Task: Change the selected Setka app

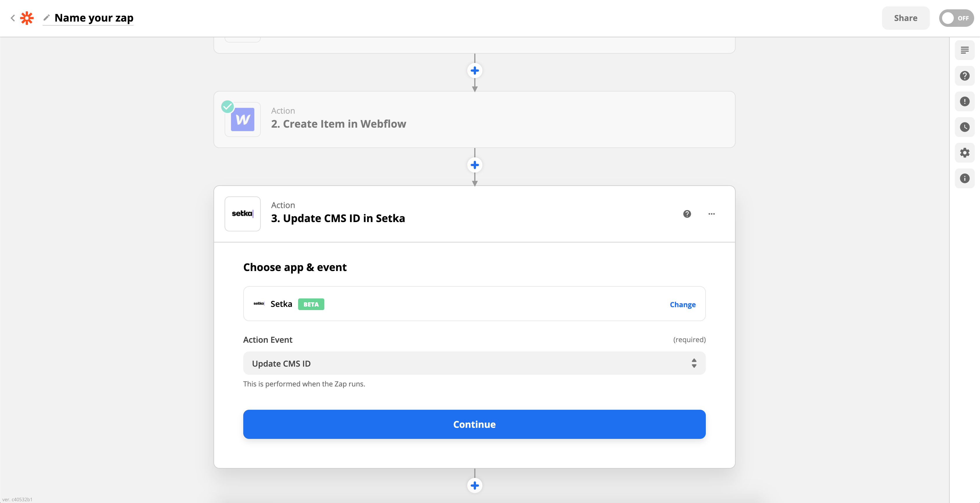Action: click(682, 304)
